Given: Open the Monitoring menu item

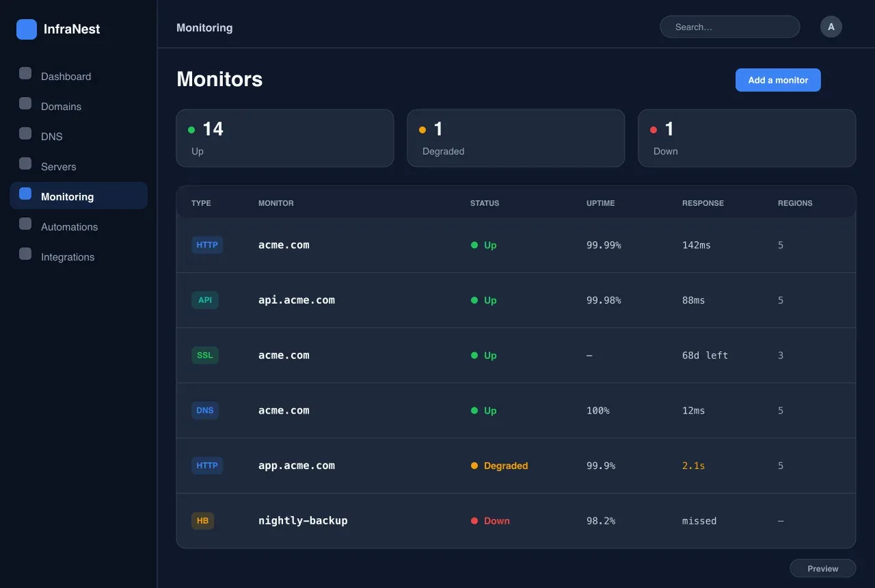Looking at the screenshot, I should coord(79,196).
